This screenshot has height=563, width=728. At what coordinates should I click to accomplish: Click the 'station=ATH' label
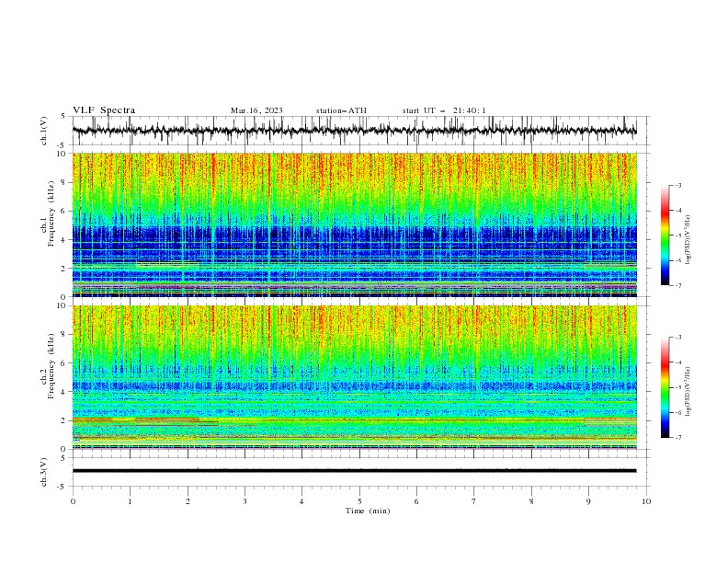341,110
